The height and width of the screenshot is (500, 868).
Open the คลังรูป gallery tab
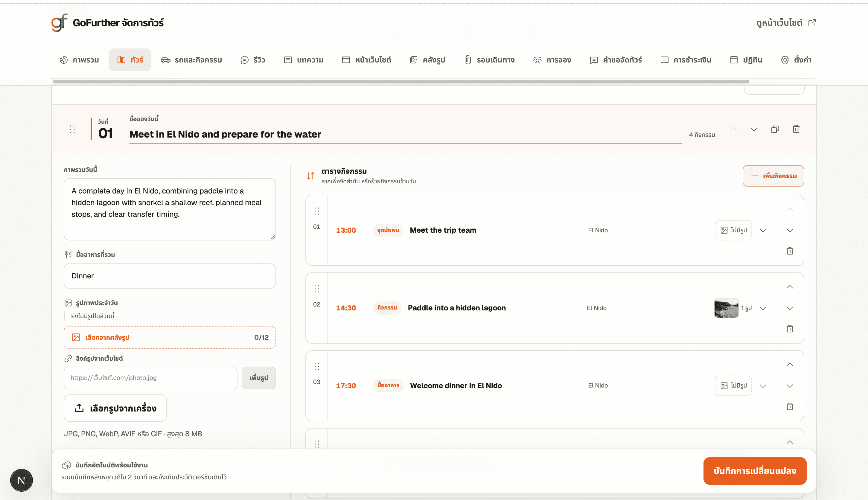tap(427, 60)
